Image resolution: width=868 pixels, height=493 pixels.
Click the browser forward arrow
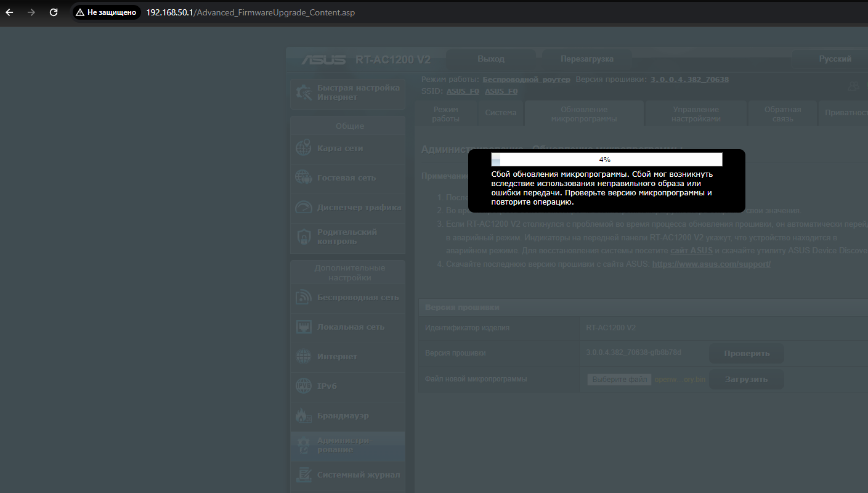(x=31, y=12)
